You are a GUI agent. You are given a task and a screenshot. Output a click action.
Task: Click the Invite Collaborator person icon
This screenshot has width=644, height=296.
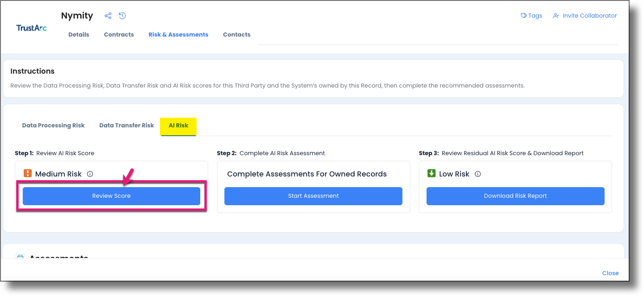tap(556, 16)
